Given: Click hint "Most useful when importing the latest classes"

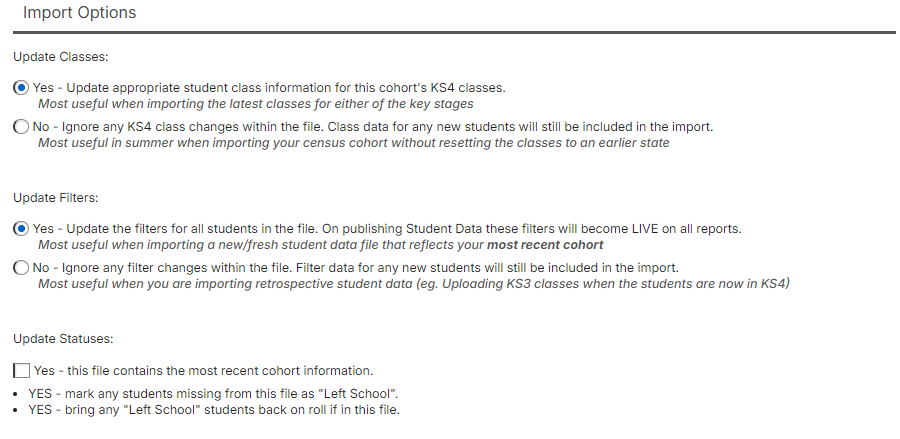Looking at the screenshot, I should tap(255, 103).
